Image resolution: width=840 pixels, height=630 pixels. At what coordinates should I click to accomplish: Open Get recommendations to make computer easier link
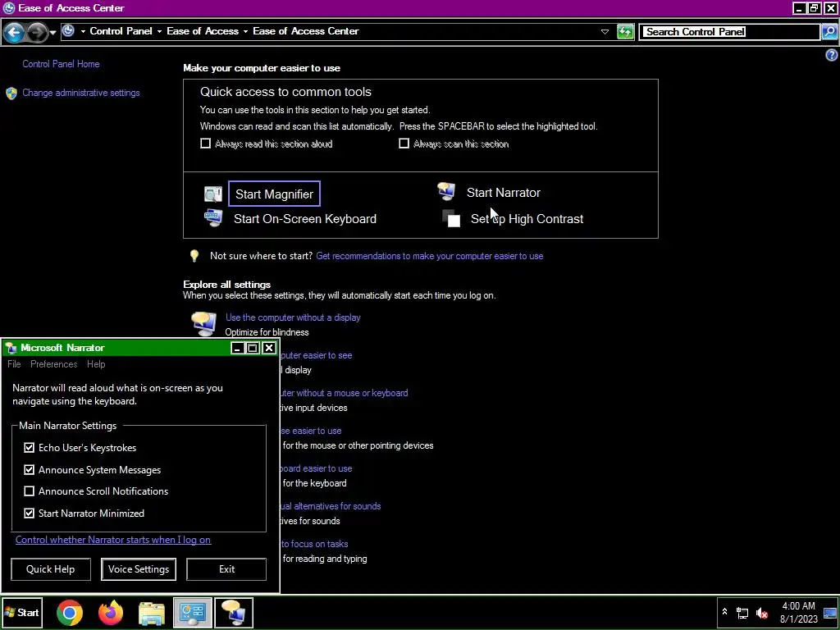click(430, 256)
